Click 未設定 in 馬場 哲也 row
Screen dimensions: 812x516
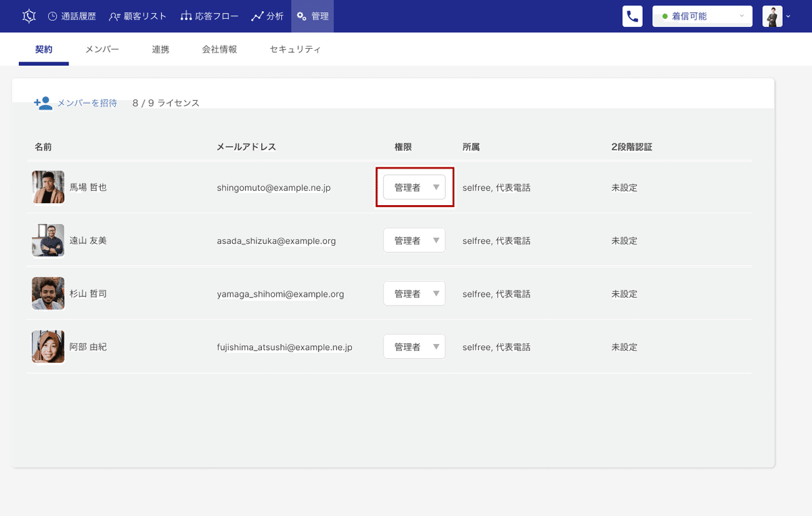click(624, 188)
